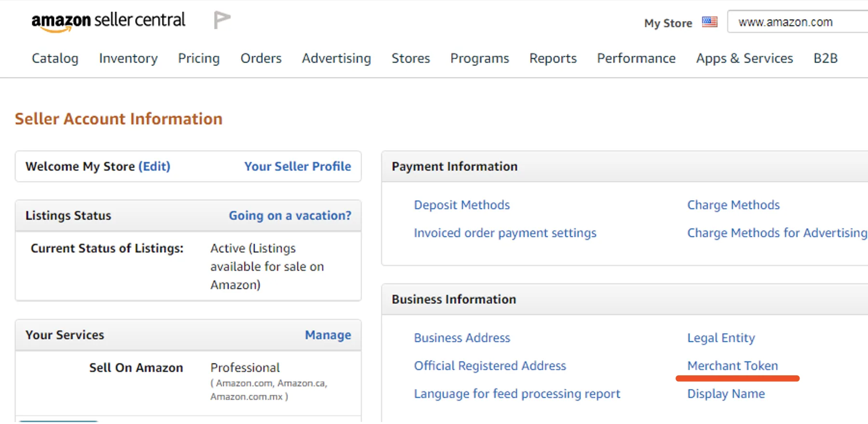Open the Performance menu
868x424 pixels.
(x=636, y=58)
